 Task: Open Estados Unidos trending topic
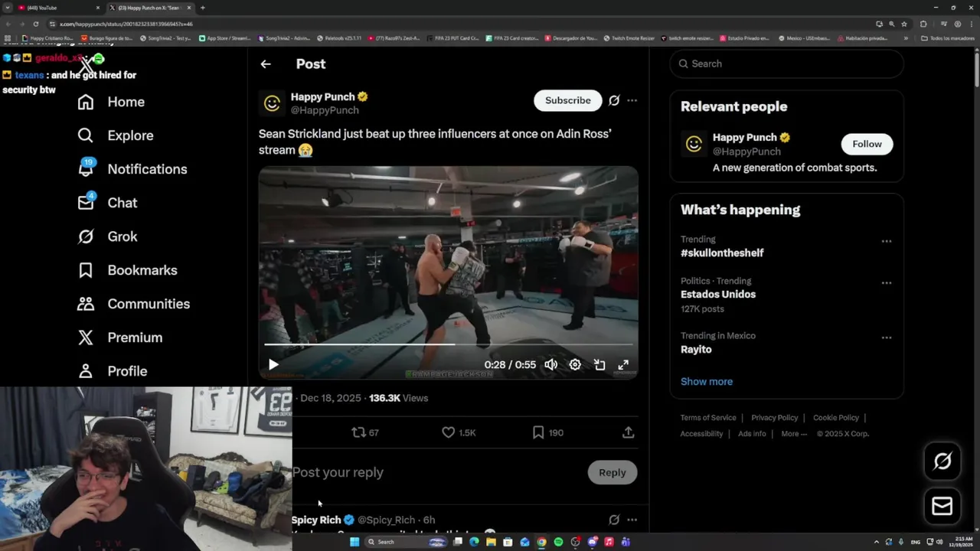point(718,294)
